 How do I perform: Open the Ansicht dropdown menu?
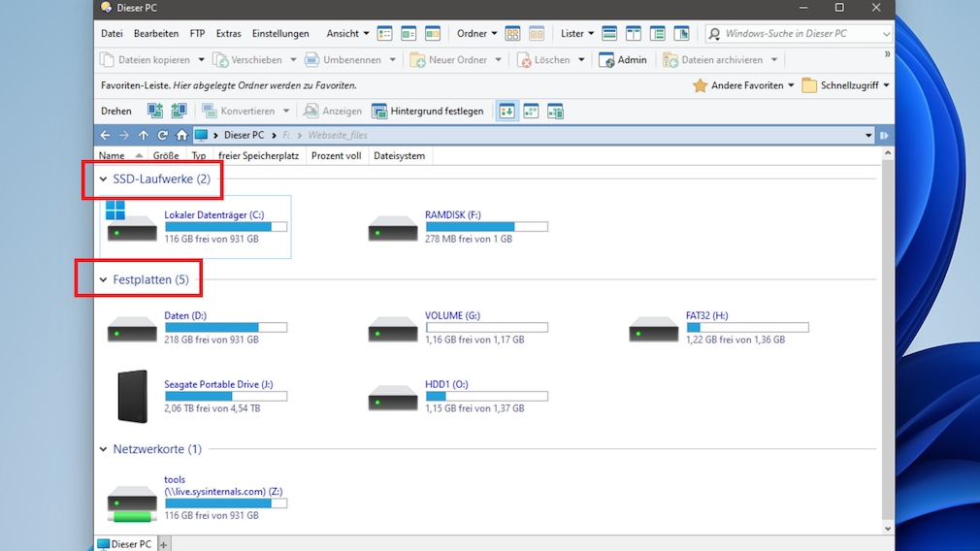click(347, 34)
